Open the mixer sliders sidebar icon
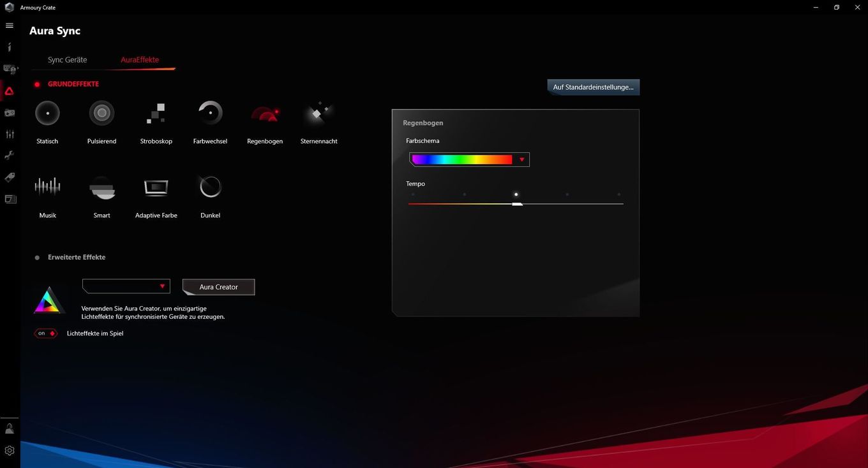Viewport: 868px width, 468px height. coord(10,134)
